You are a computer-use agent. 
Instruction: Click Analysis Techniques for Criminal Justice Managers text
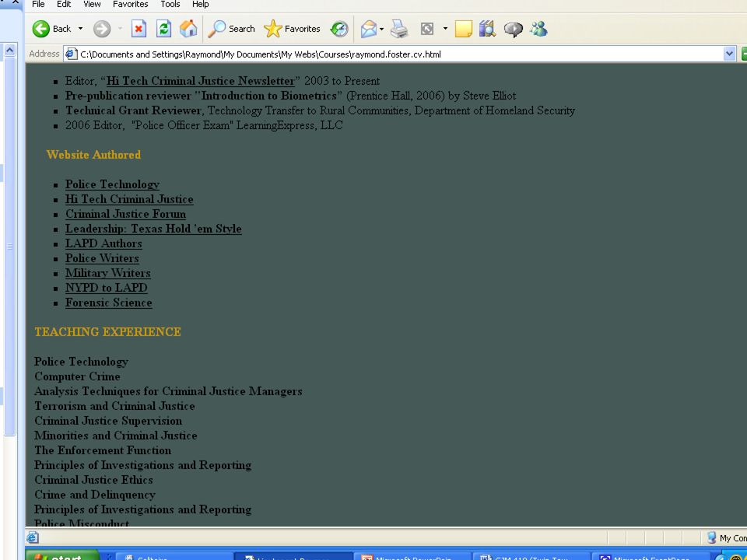tap(168, 391)
